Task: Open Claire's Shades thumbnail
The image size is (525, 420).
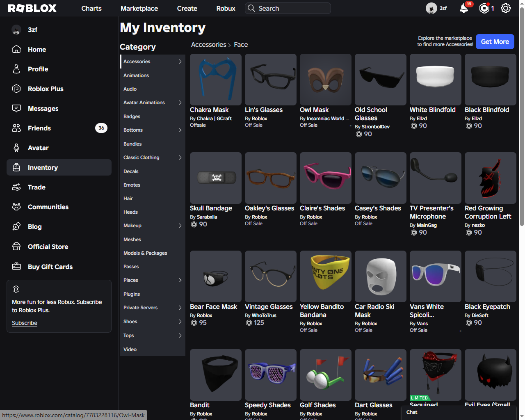Action: tap(326, 178)
